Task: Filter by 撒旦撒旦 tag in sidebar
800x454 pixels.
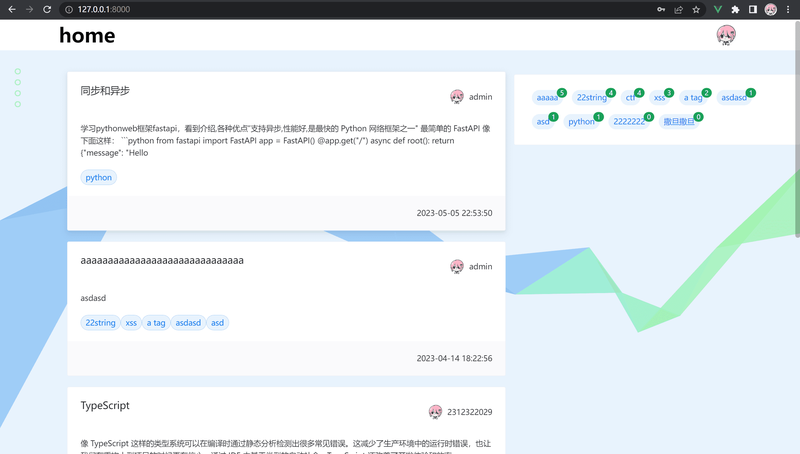Action: coord(679,121)
